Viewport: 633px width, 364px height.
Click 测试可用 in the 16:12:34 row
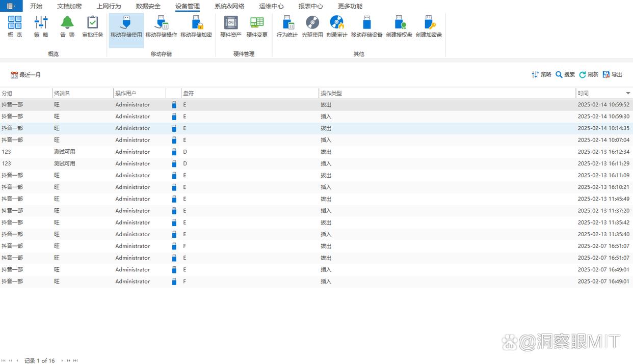pyautogui.click(x=65, y=152)
